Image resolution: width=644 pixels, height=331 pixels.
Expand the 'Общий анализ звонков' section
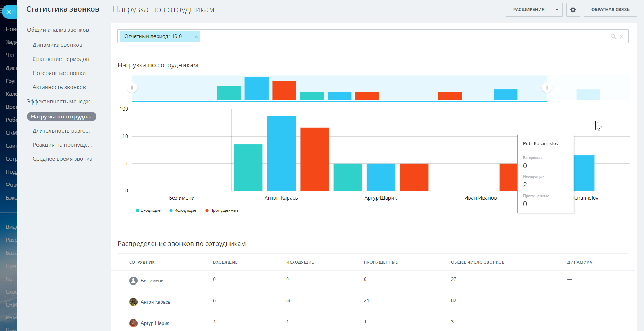58,30
